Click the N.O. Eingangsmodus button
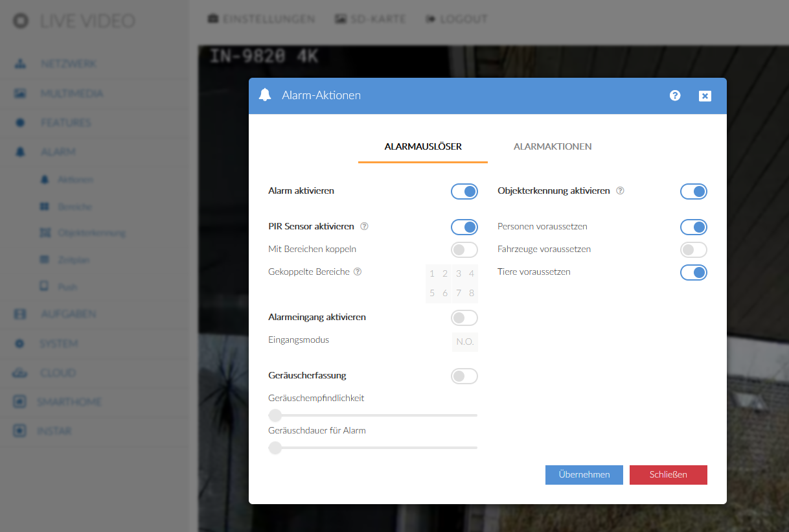The height and width of the screenshot is (532, 789). tap(464, 341)
